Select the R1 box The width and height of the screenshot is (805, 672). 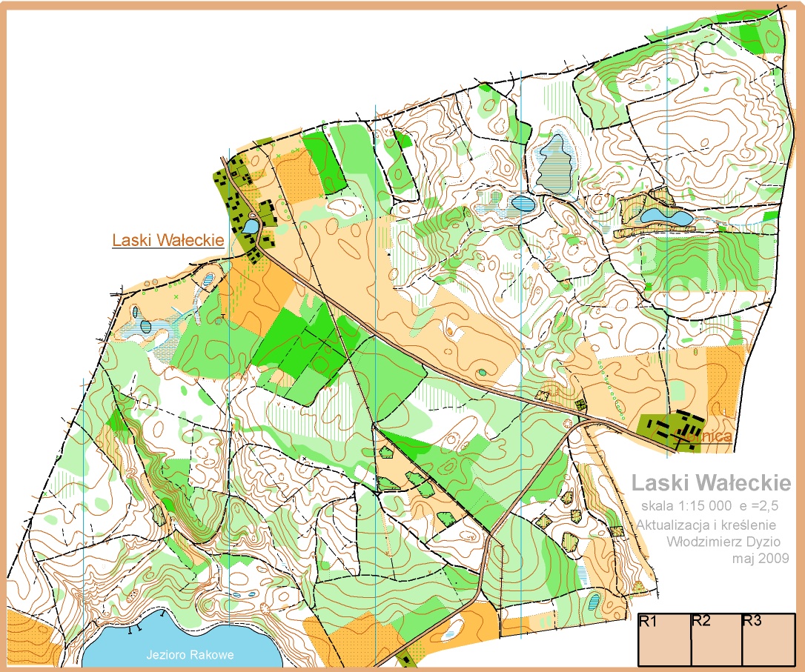(665, 640)
